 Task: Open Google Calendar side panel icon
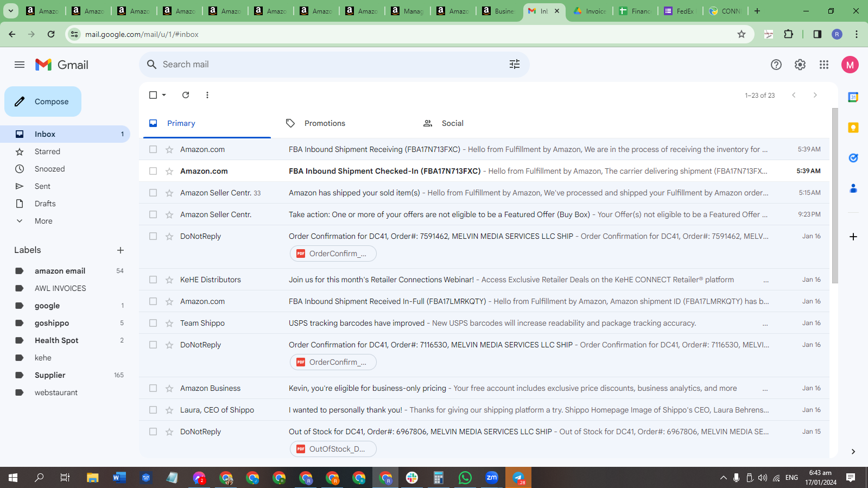pos(853,97)
